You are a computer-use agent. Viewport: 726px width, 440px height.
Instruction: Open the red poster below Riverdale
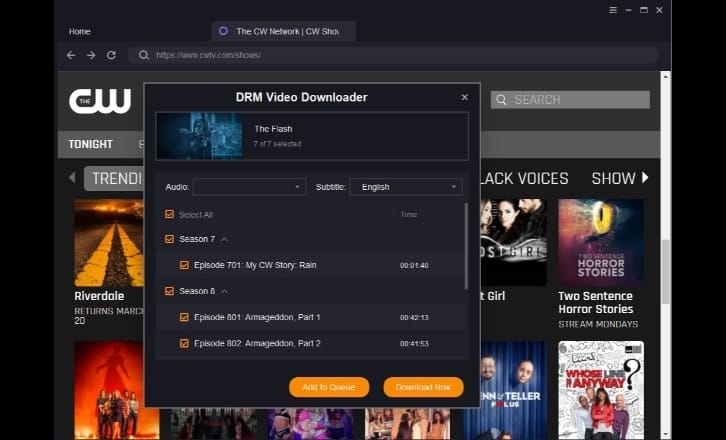[109, 390]
